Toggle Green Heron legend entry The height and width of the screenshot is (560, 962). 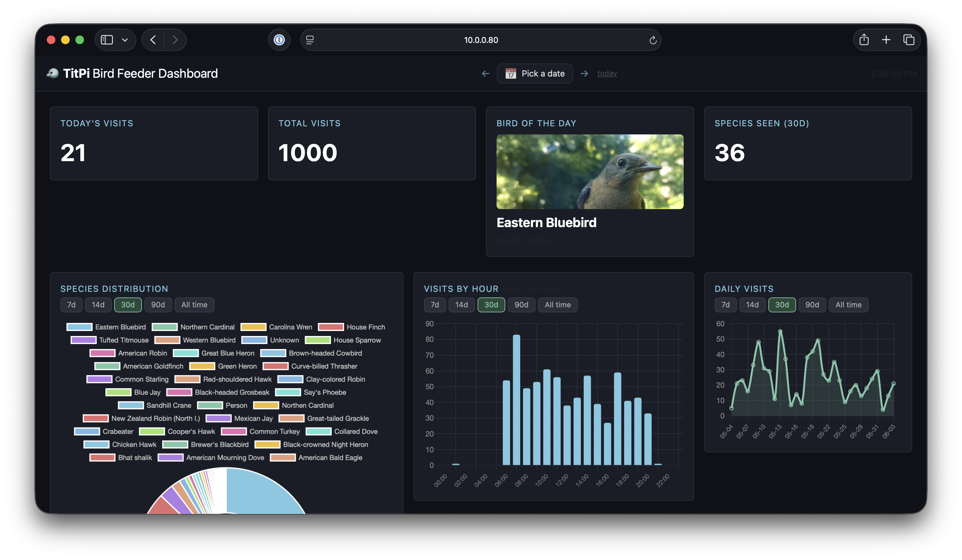223,366
